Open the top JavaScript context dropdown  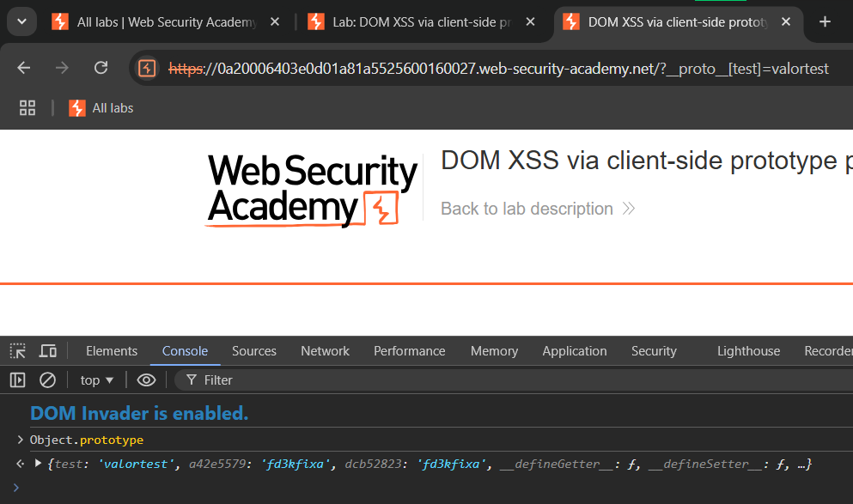97,380
